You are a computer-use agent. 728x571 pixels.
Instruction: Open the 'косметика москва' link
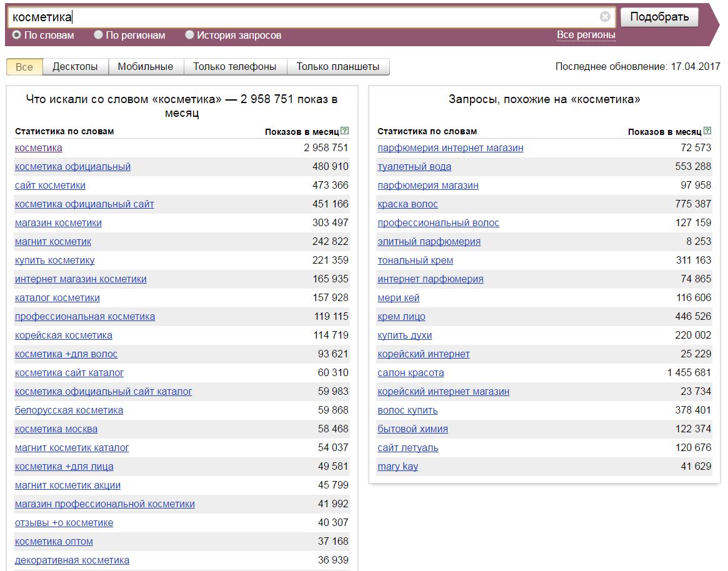tap(56, 429)
